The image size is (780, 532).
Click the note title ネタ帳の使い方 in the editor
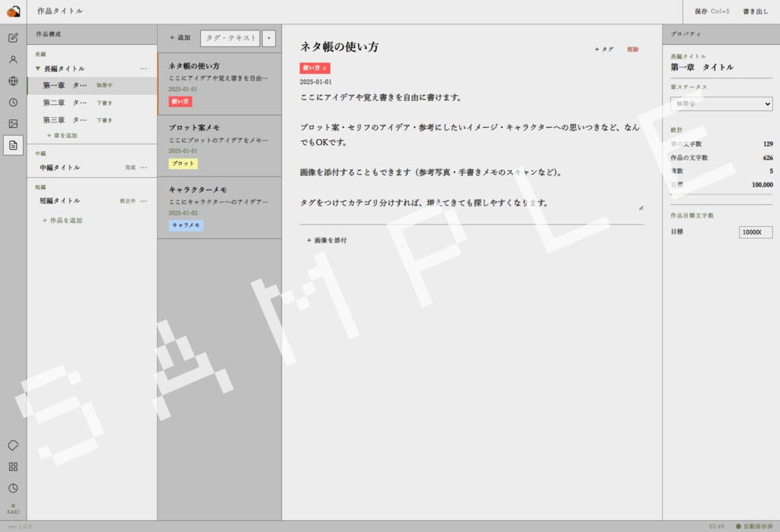tap(339, 47)
